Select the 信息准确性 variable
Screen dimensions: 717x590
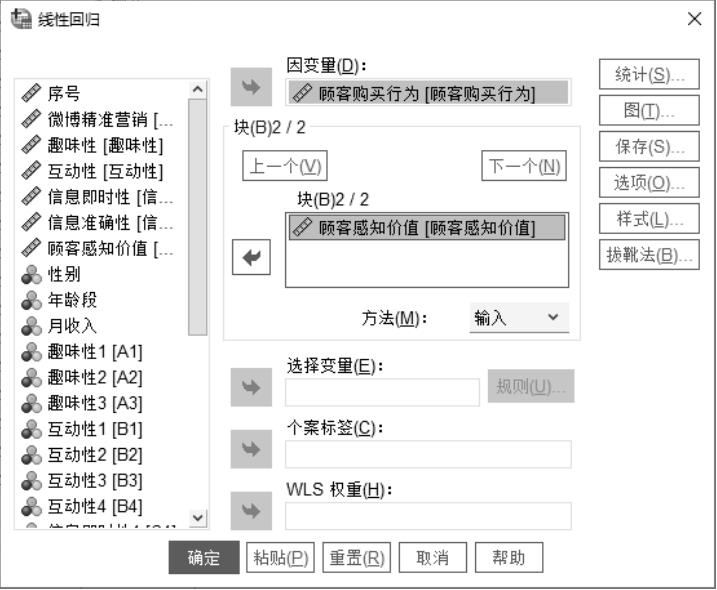[x=103, y=223]
